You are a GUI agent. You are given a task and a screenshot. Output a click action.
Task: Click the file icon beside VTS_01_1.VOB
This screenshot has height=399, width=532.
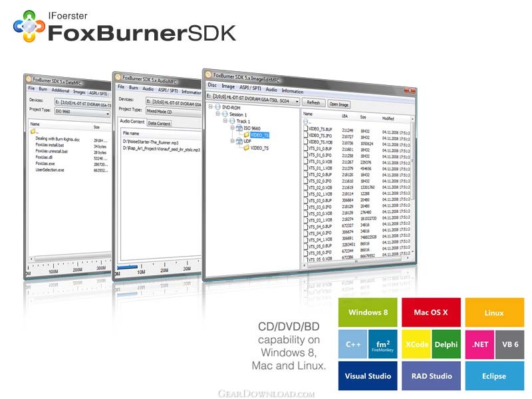pos(306,168)
